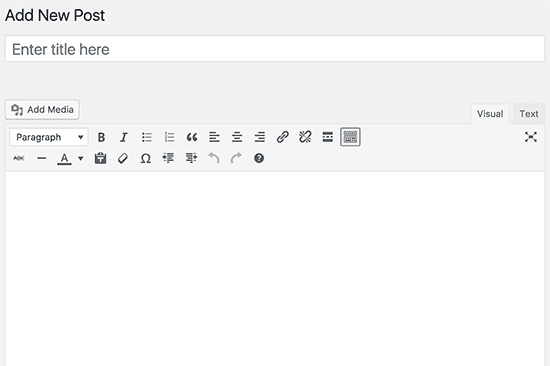Switch to the Visual editor tab
The image size is (550, 366).
(490, 114)
